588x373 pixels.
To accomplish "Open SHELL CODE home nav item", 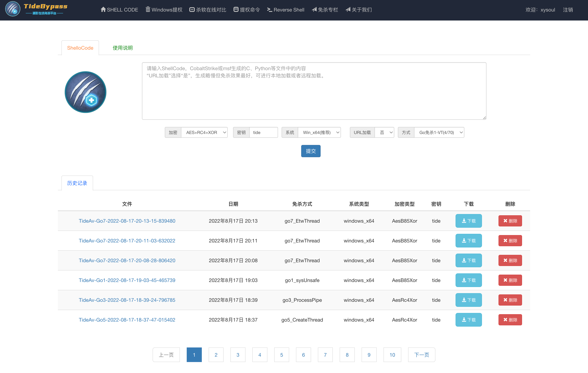I will click(x=119, y=10).
